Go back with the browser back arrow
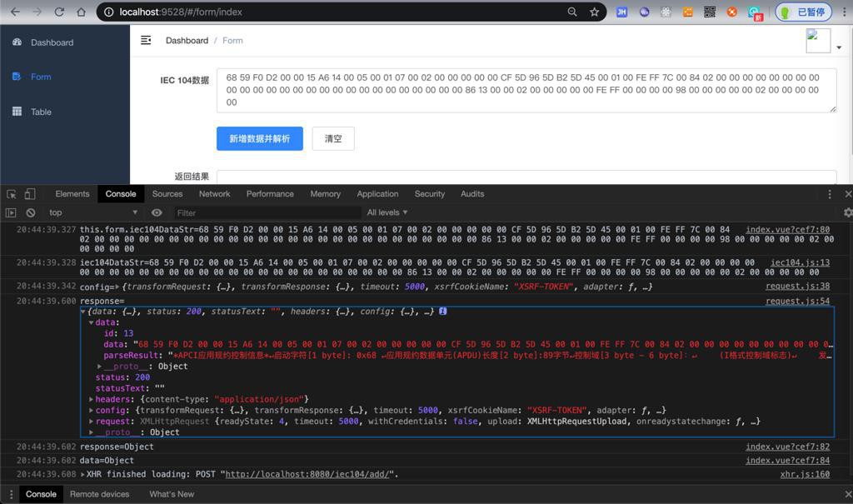This screenshot has height=504, width=853. click(15, 12)
